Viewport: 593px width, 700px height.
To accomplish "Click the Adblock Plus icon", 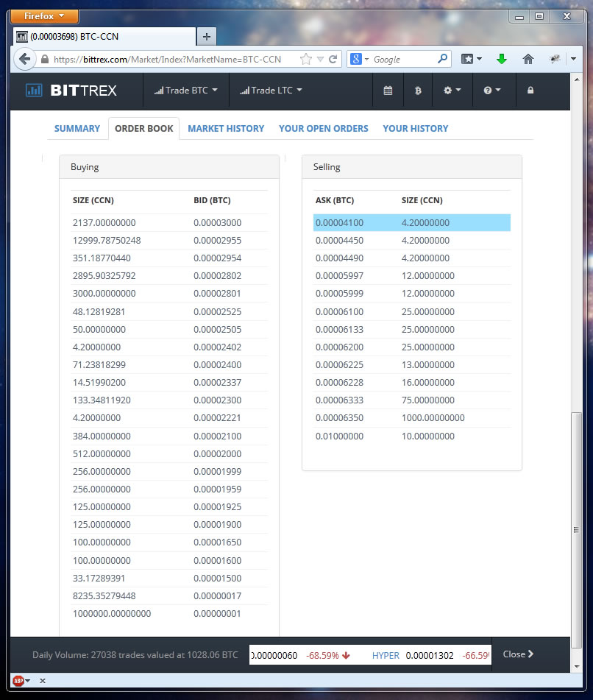I will click(x=18, y=681).
